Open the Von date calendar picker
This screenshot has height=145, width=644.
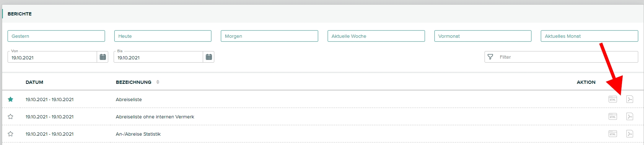point(103,57)
